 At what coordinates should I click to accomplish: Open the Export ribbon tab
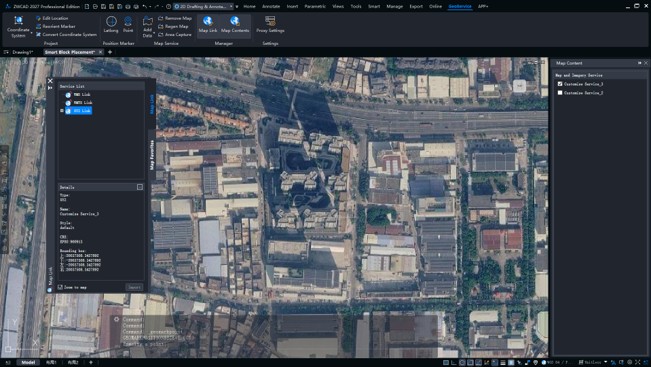click(416, 6)
